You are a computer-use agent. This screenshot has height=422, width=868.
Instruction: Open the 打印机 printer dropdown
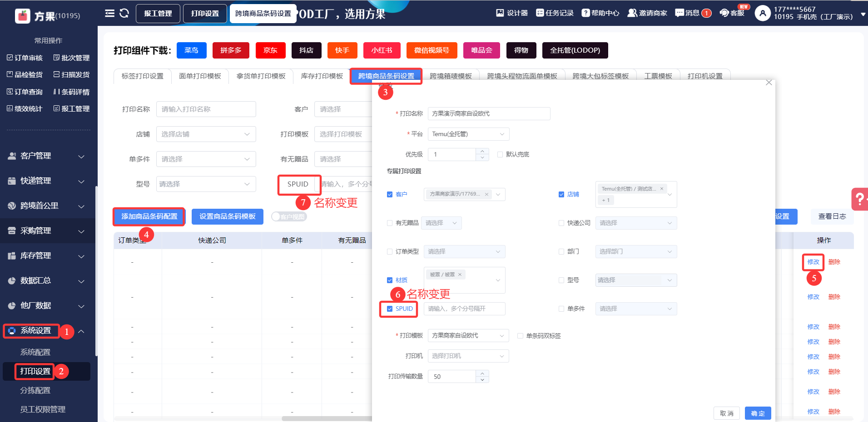coord(468,356)
